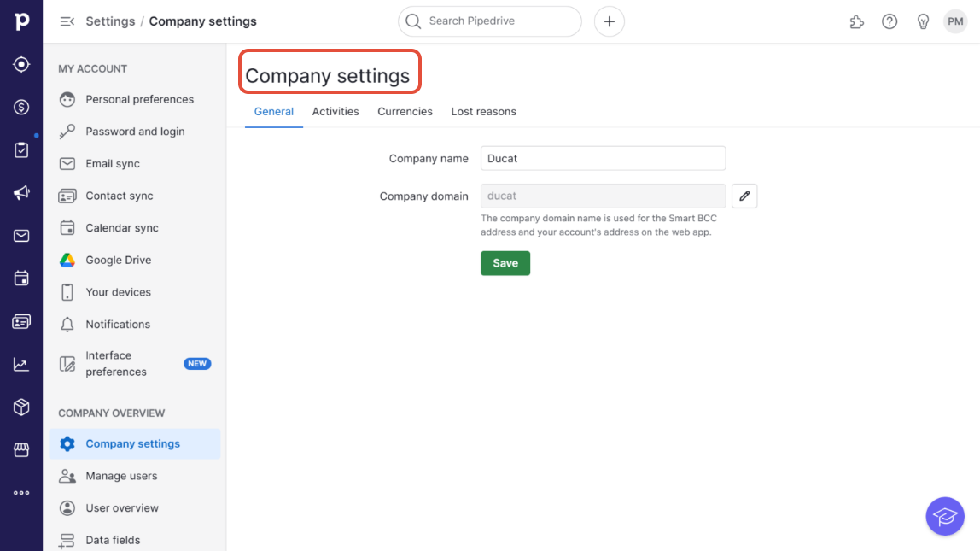Open the PM user account menu
Screen dimensions: 980x551
click(955, 21)
